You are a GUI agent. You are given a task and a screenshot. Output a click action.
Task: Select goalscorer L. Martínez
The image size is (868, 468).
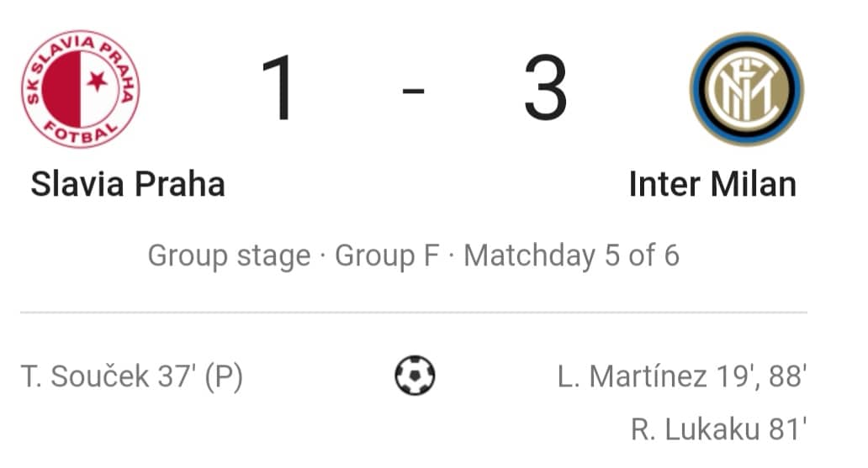coord(632,376)
